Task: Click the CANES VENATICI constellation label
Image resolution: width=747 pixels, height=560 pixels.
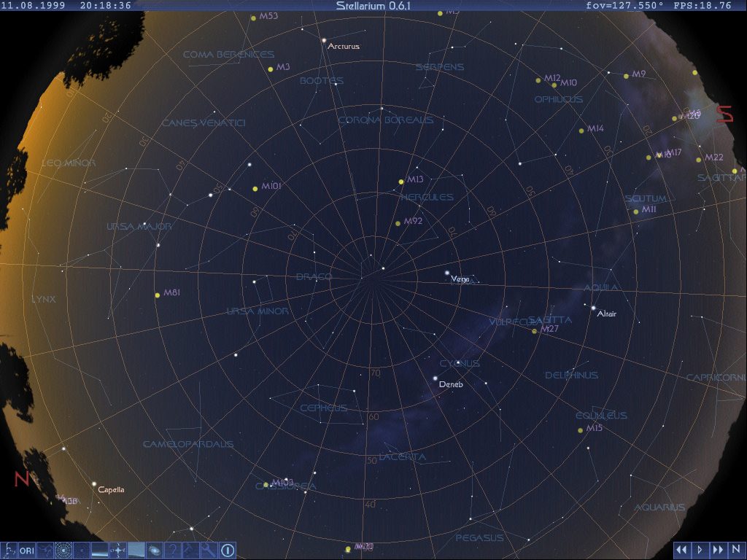Action: click(204, 122)
